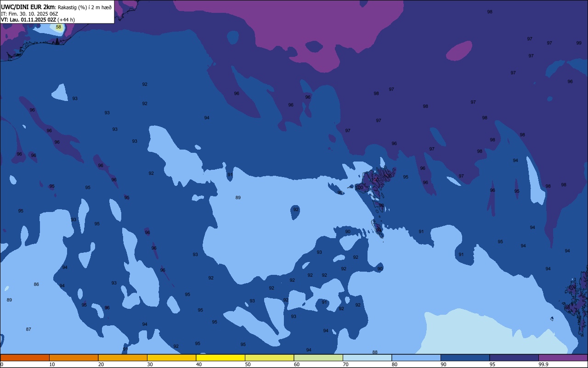Click the 86 humidity value on the map
The width and height of the screenshot is (588, 368).
pyautogui.click(x=36, y=284)
